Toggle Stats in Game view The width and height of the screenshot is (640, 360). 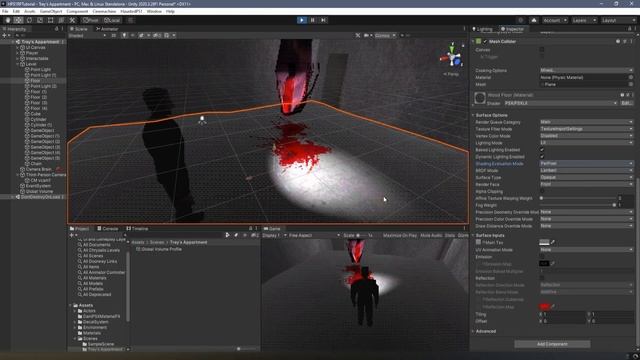pyautogui.click(x=450, y=235)
